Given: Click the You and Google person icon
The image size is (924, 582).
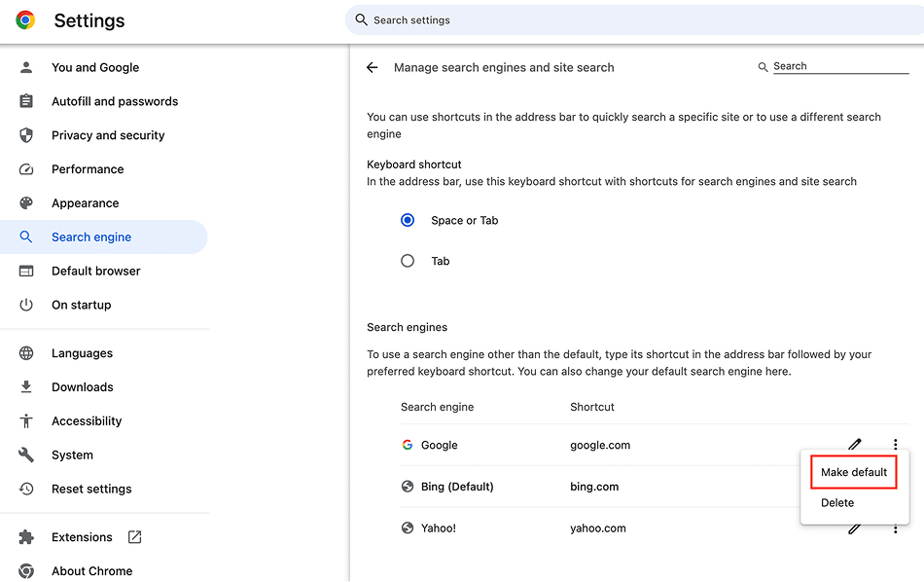Looking at the screenshot, I should point(26,67).
